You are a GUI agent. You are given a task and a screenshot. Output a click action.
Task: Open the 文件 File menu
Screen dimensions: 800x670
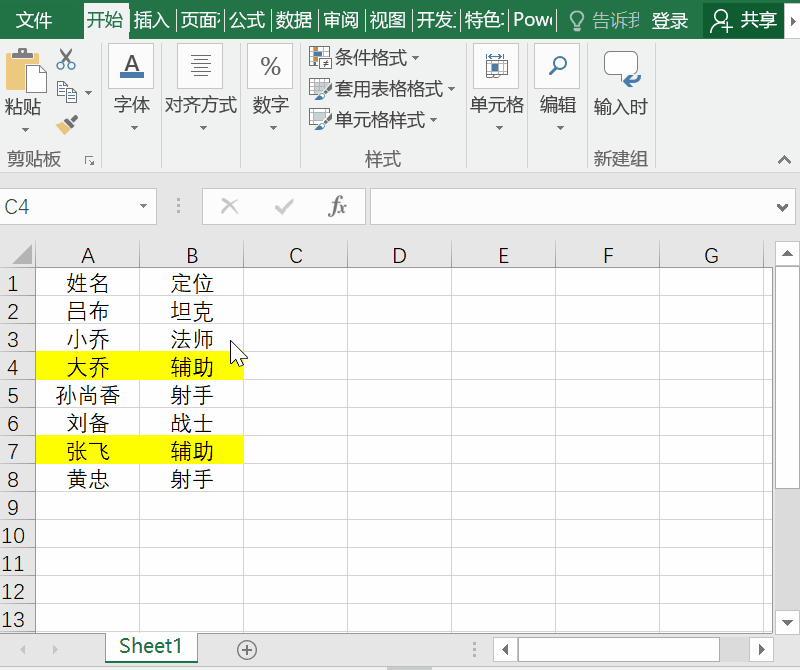pos(34,20)
